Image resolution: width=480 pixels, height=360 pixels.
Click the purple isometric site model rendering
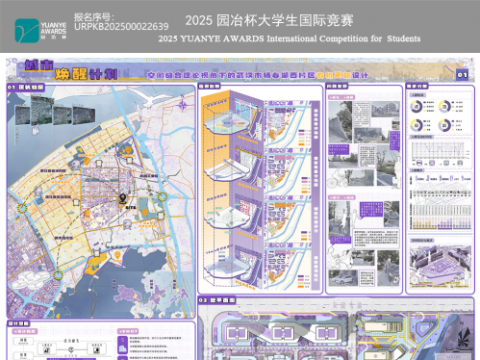(440, 266)
